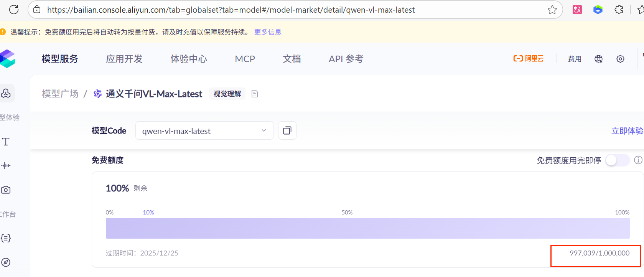The height and width of the screenshot is (277, 644).
Task: Click the warning icon in notice banner
Action: (x=3, y=32)
